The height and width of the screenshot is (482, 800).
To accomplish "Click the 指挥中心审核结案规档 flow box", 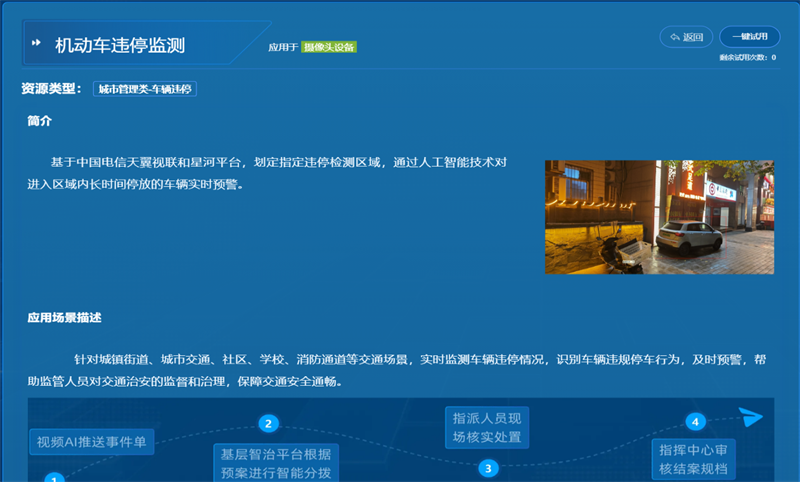I will 695,459.
